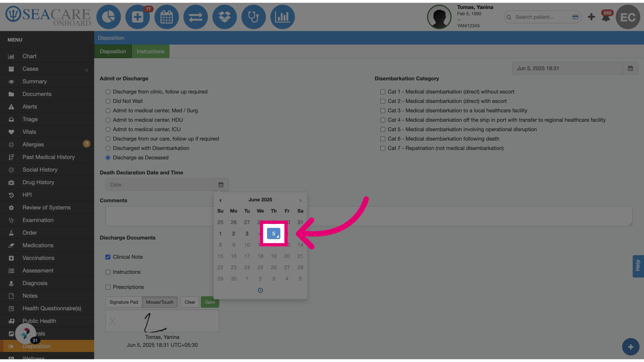
Task: Clear the signature
Action: click(190, 302)
